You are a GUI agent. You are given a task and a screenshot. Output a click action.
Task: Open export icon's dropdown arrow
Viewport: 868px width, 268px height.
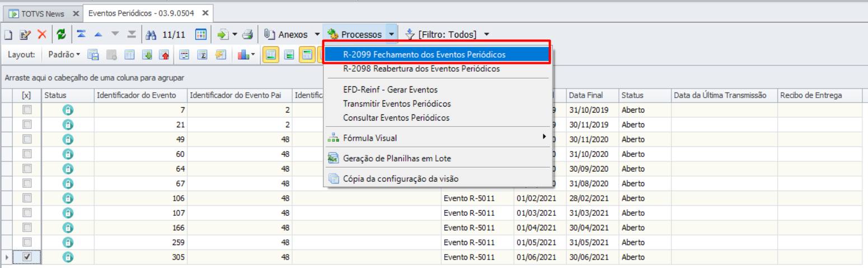pos(234,35)
